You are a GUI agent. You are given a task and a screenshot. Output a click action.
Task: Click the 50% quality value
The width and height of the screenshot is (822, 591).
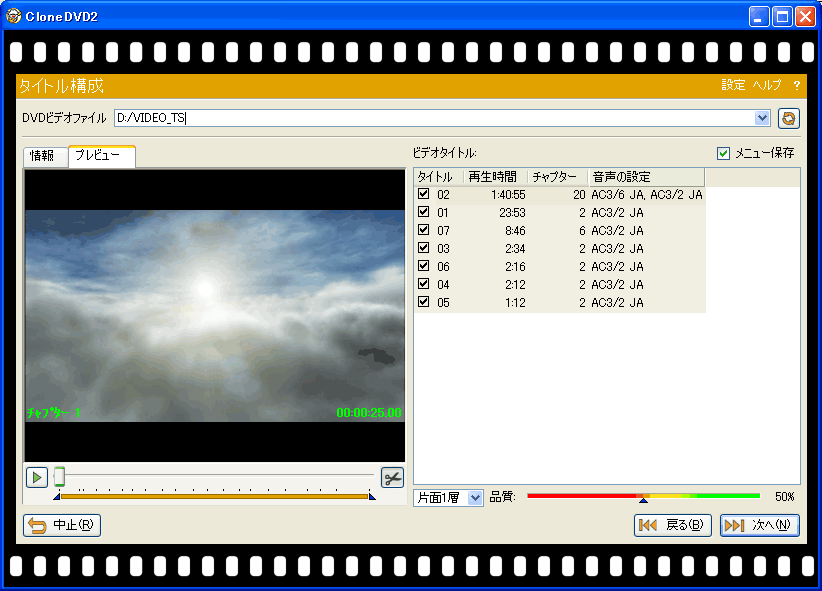(x=785, y=497)
